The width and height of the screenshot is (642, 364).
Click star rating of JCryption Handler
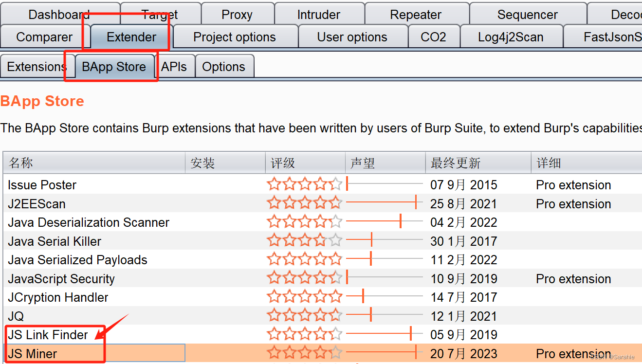pos(305,296)
